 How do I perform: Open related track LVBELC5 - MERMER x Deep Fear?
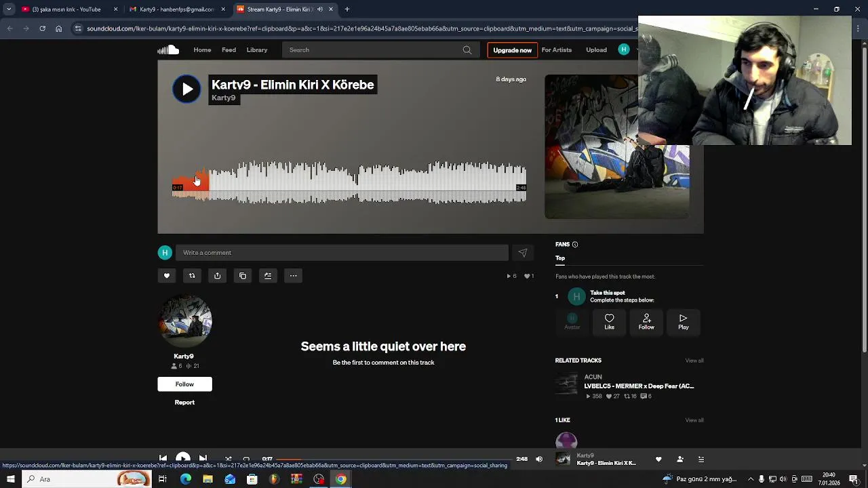click(x=639, y=386)
